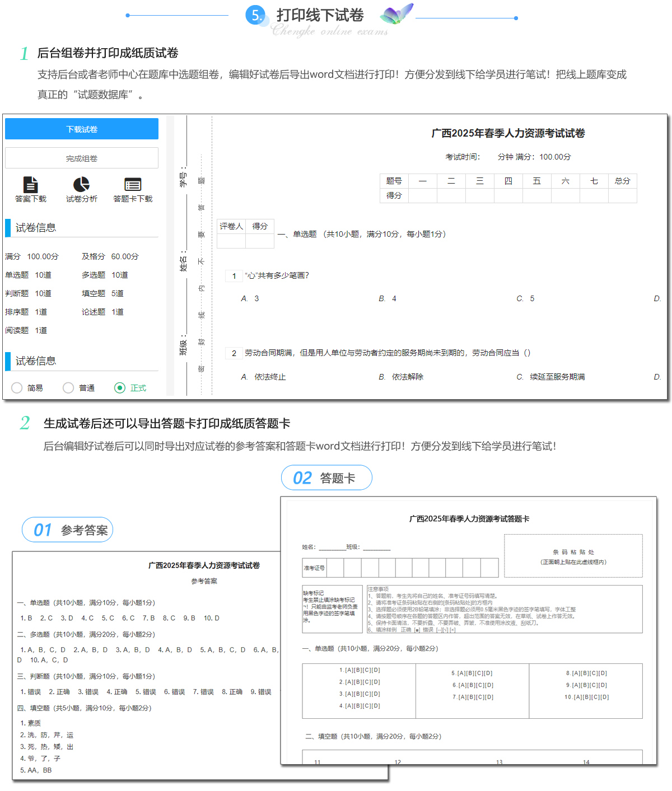Viewport: 672px width, 791px height.
Task: Click the 答题卡下载 card icon
Action: (x=133, y=185)
